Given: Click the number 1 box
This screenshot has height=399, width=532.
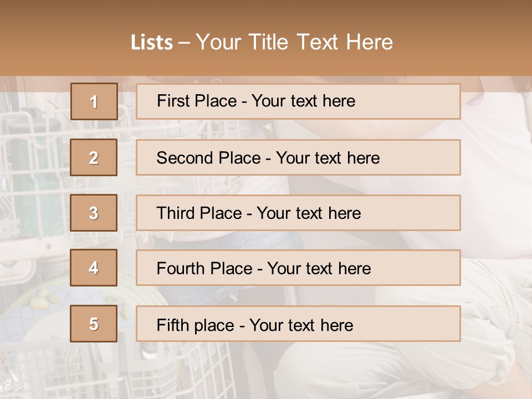Looking at the screenshot, I should tap(94, 101).
